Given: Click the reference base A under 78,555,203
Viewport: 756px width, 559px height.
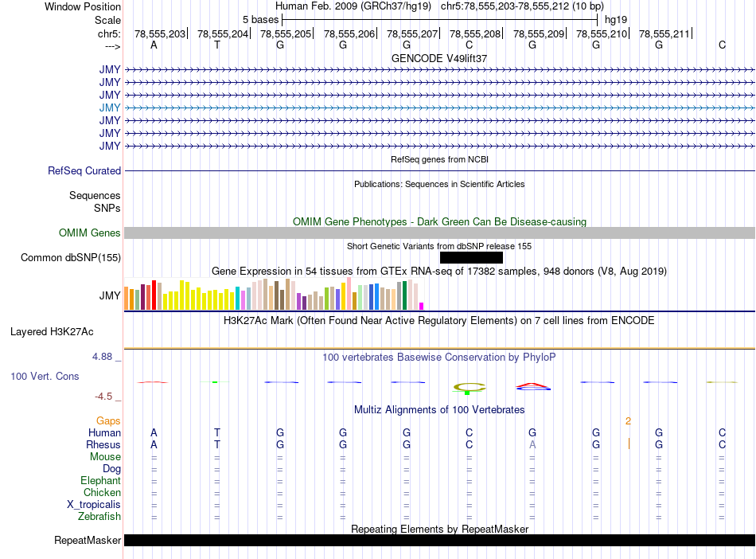Looking at the screenshot, I should [x=154, y=45].
